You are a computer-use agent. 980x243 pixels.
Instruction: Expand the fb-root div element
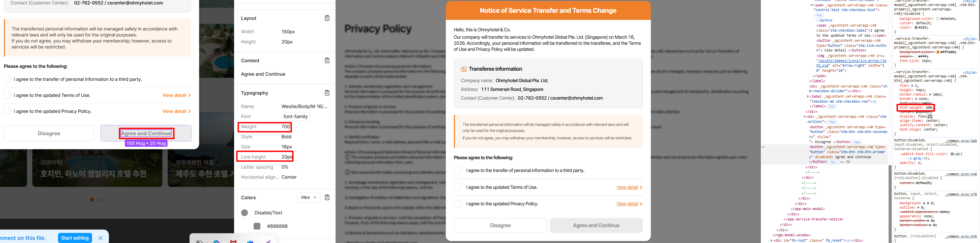(x=772, y=240)
